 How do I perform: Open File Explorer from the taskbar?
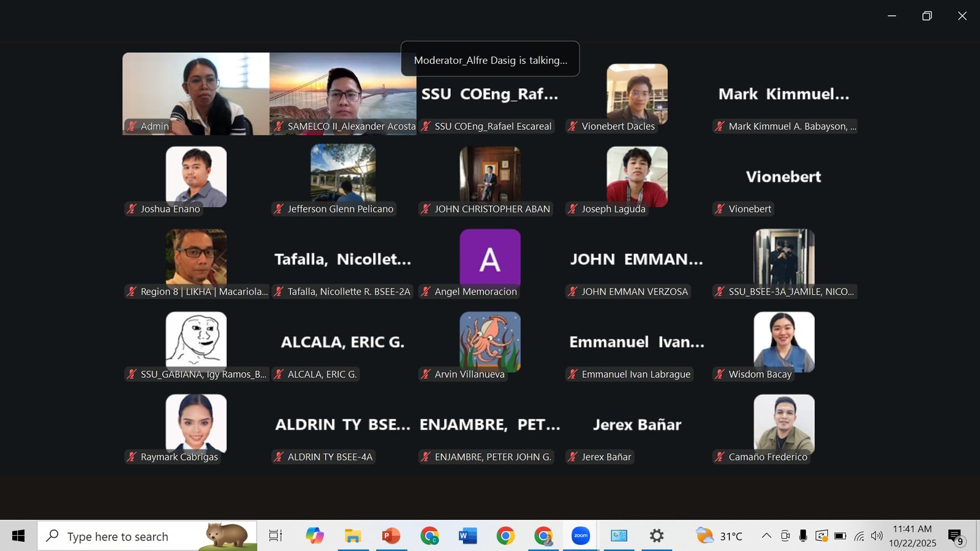click(353, 536)
